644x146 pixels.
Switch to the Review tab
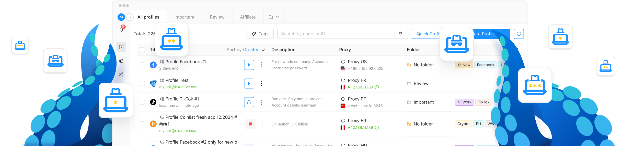pos(217,17)
